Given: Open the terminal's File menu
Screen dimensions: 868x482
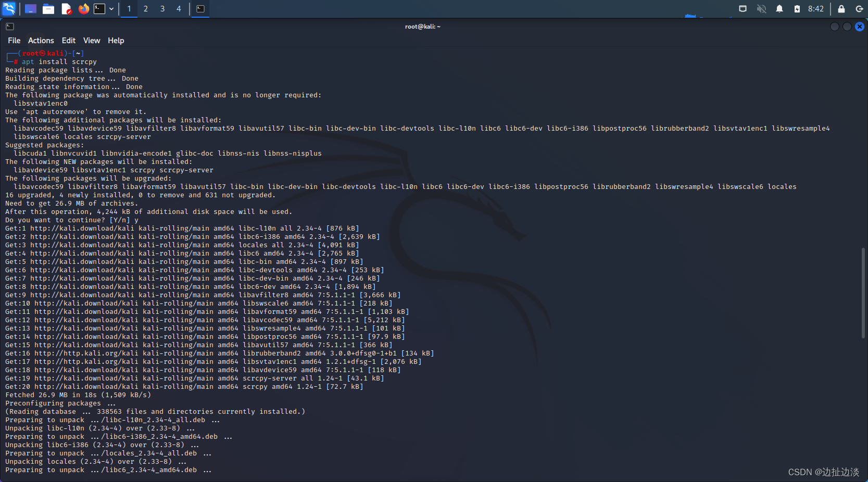Looking at the screenshot, I should click(14, 40).
